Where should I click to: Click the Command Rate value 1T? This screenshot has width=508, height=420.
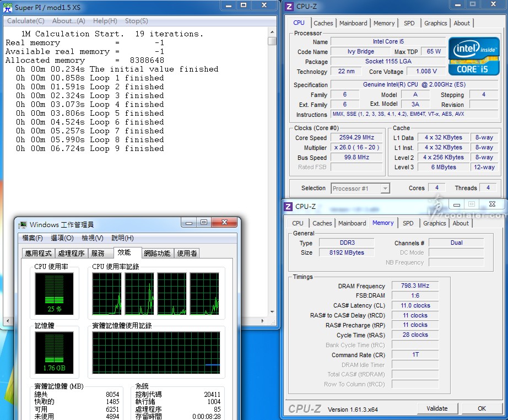(x=415, y=354)
